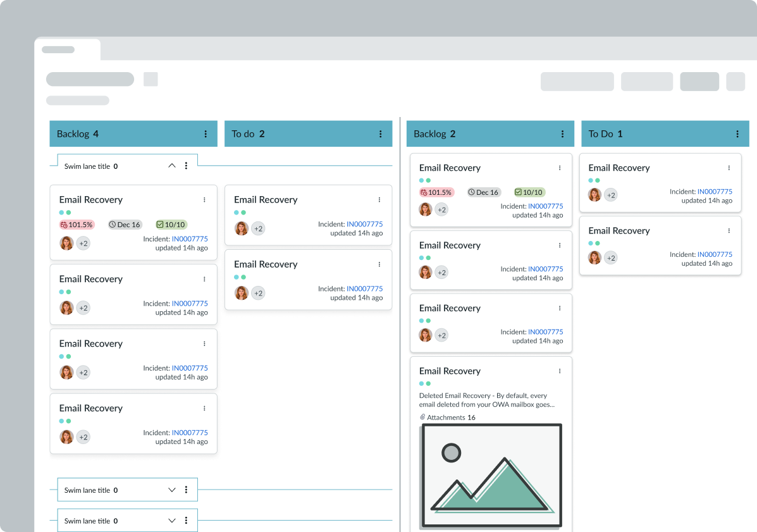This screenshot has width=757, height=532.
Task: Collapse the expanded top swim lane
Action: (x=172, y=166)
